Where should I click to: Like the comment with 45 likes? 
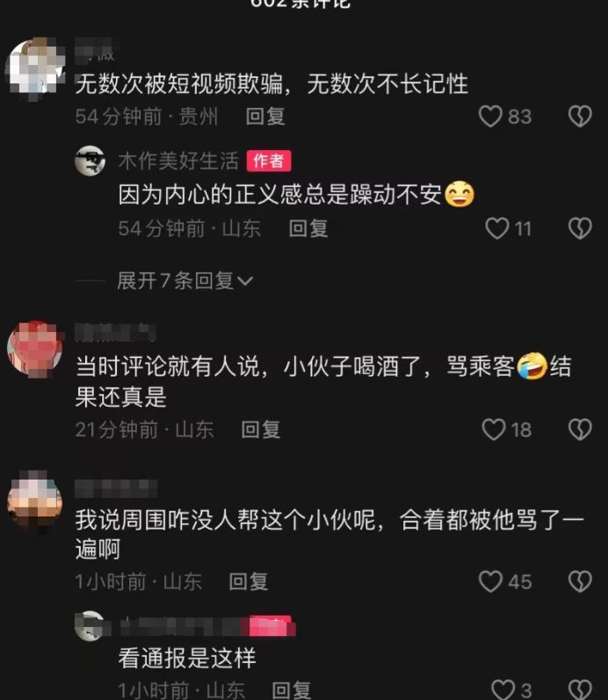click(x=490, y=581)
